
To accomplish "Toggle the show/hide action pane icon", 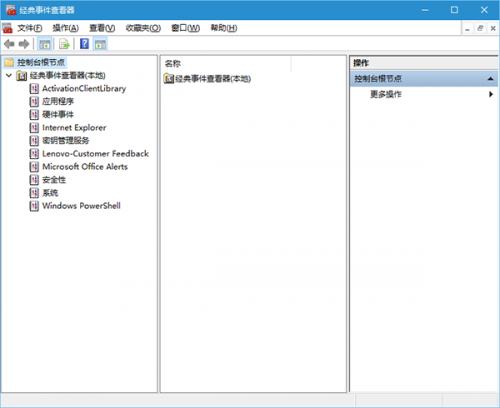I will pos(100,44).
